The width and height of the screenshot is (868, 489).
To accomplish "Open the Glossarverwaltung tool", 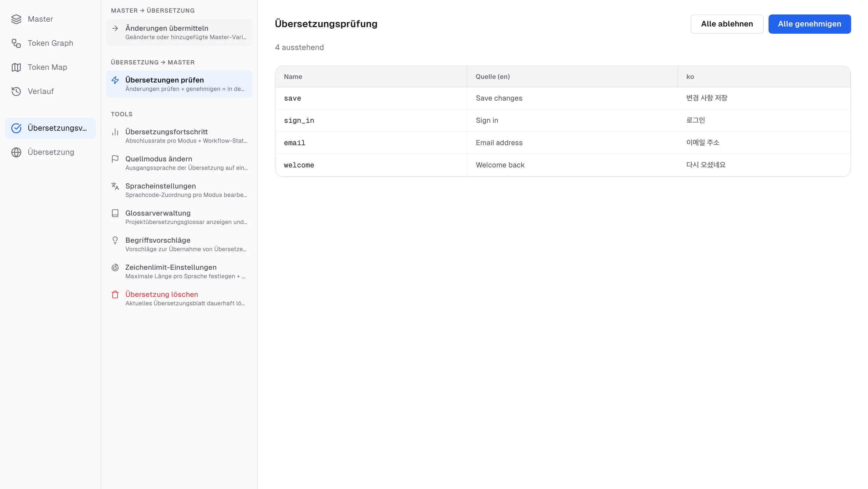I will (x=179, y=217).
